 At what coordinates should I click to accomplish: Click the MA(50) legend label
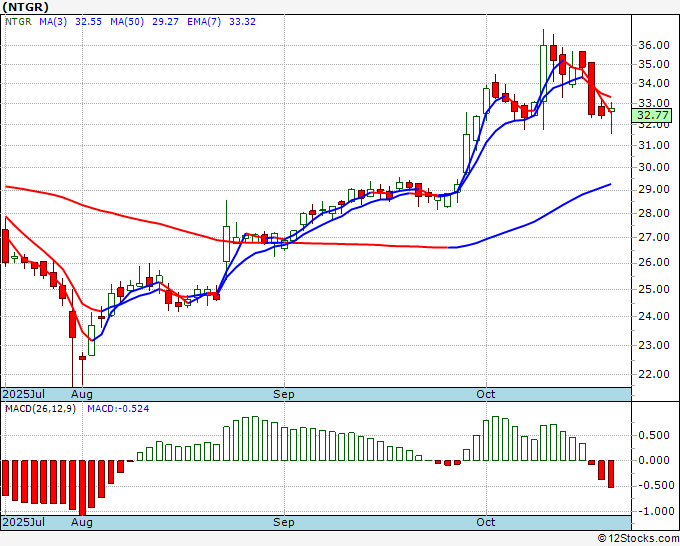pyautogui.click(x=127, y=22)
